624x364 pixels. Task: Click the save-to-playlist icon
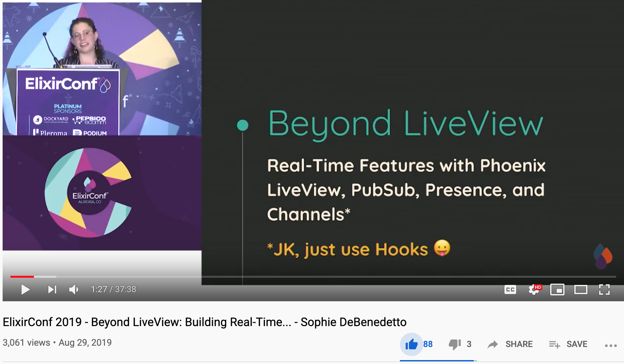click(555, 344)
